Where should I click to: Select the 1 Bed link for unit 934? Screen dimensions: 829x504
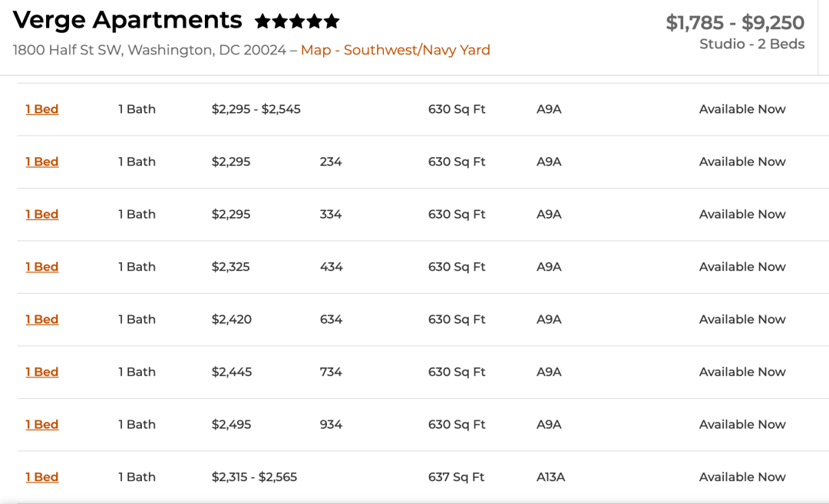pyautogui.click(x=42, y=424)
